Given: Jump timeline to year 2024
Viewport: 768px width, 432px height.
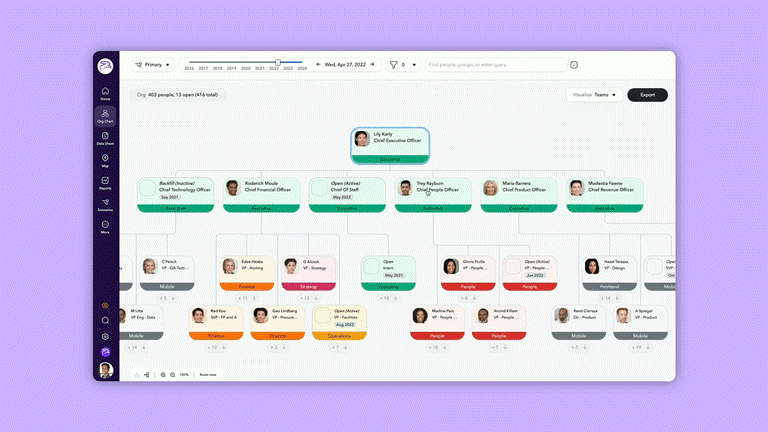Looking at the screenshot, I should (302, 69).
